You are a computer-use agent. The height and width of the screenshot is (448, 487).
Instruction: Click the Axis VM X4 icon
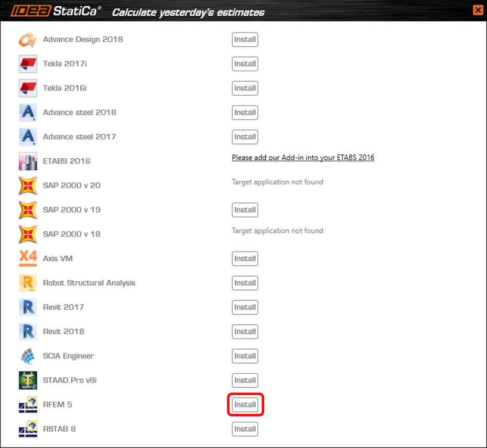pos(28,258)
